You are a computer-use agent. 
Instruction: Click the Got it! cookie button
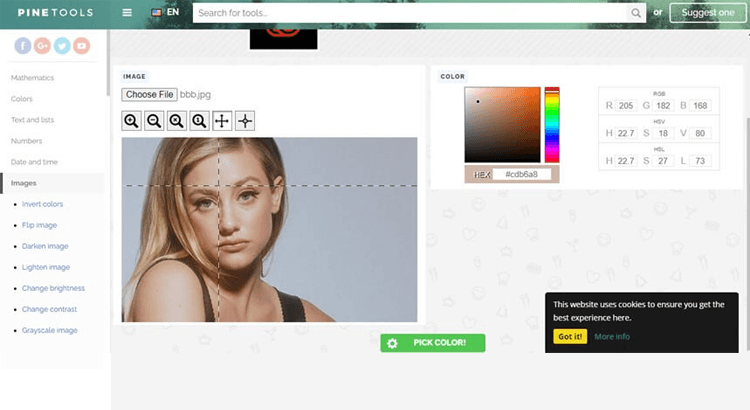point(570,336)
